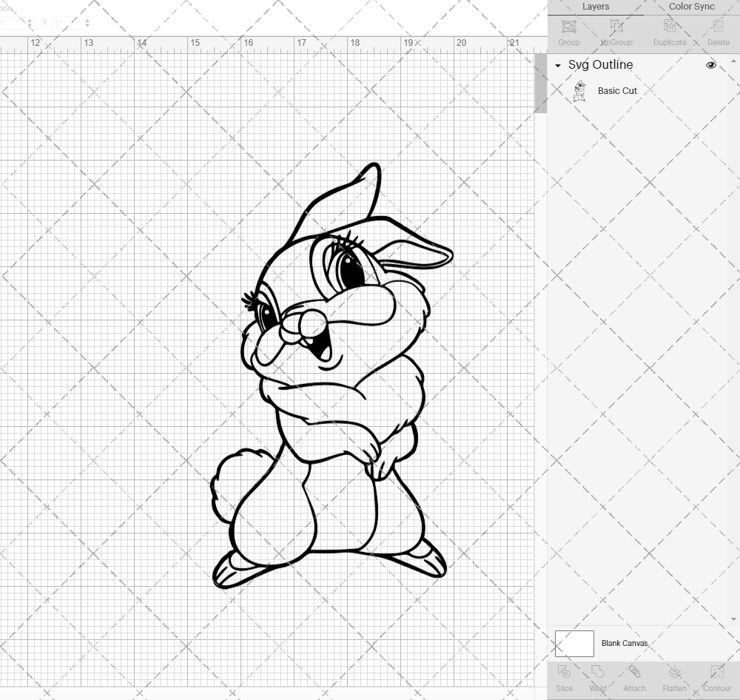
Task: Hide the Svg Outline layer with eye icon
Action: point(710,65)
